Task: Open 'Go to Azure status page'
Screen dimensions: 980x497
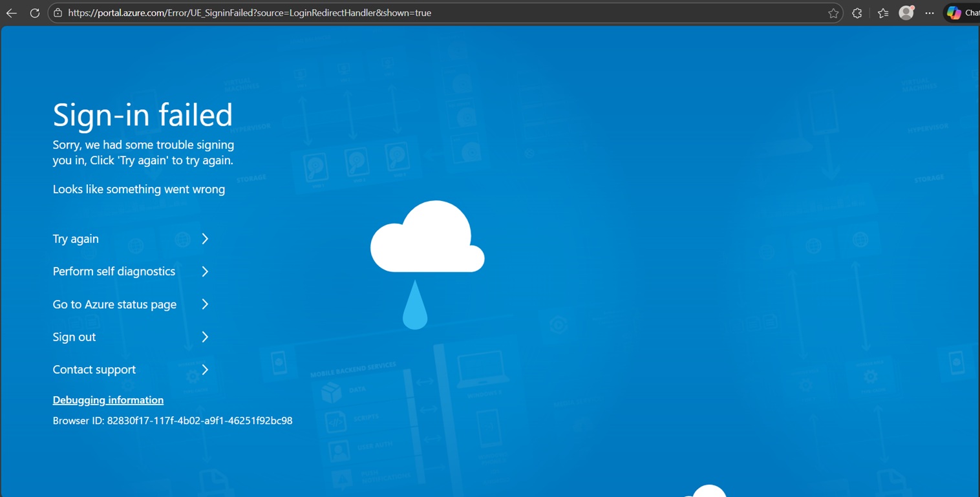Action: [114, 304]
